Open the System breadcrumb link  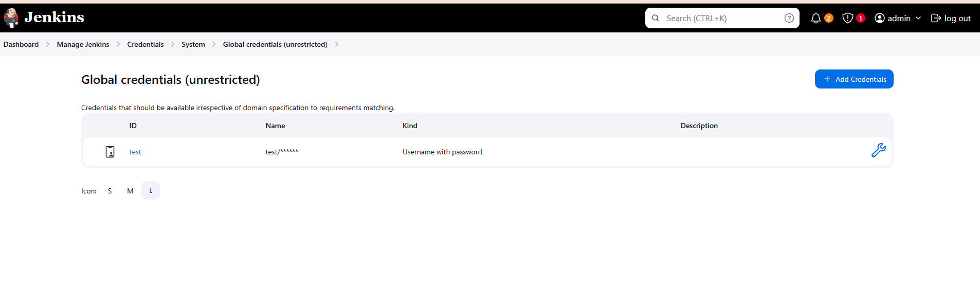[193, 45]
